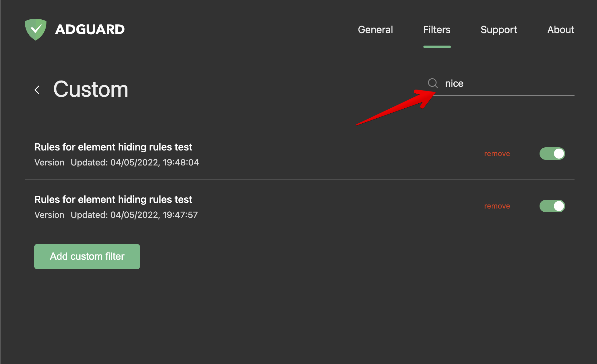Screen dimensions: 597x364
Task: Select the first "Rules for element hiding" filter title
Action: click(113, 147)
